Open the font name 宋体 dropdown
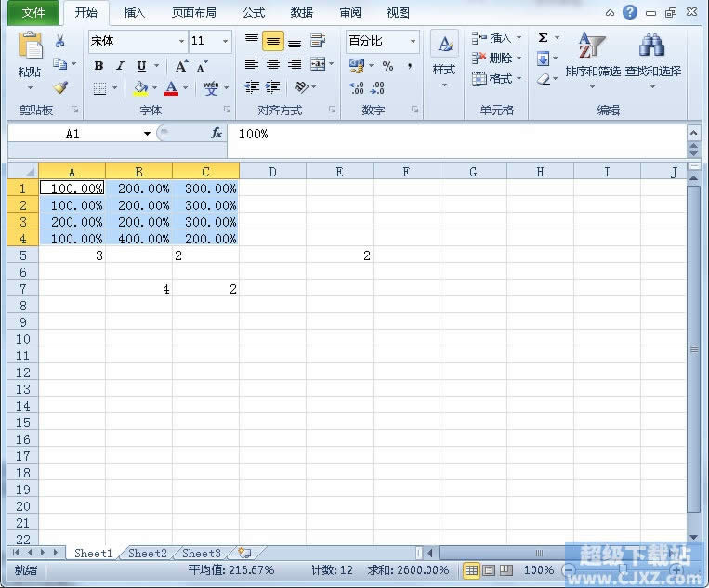Image resolution: width=709 pixels, height=588 pixels. 181,42
